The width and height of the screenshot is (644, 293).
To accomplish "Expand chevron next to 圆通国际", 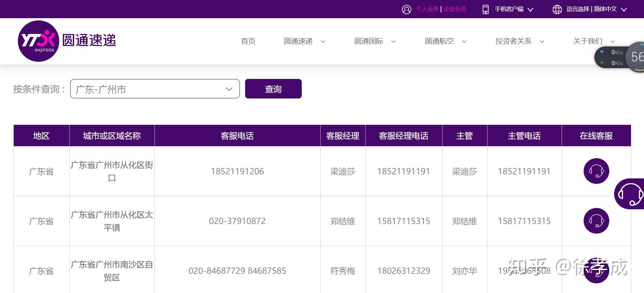I will coord(393,42).
